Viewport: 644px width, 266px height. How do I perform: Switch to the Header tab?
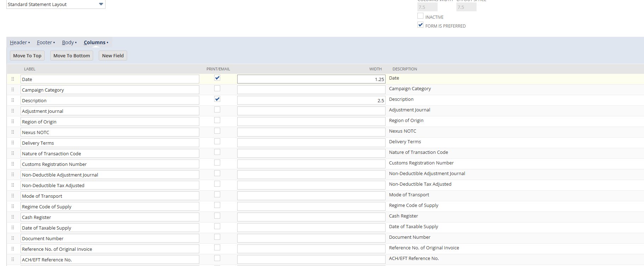tap(18, 42)
